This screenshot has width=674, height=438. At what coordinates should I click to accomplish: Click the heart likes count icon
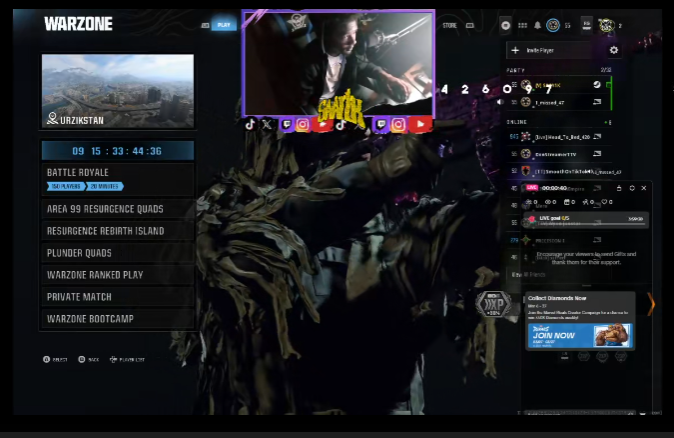[x=604, y=202]
